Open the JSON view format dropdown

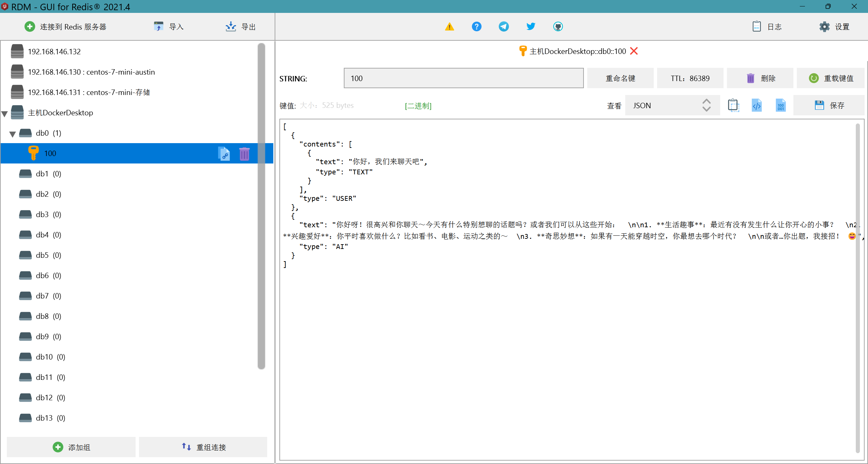click(x=672, y=105)
